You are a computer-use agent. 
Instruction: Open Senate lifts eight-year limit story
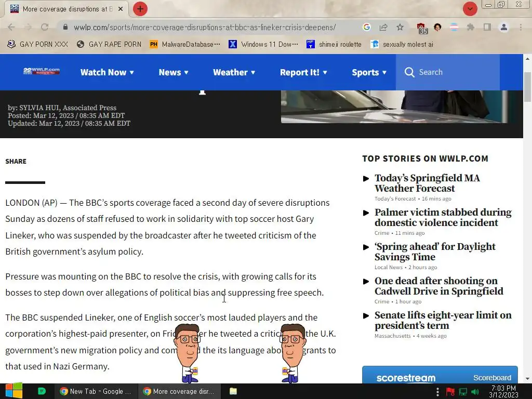(x=443, y=320)
